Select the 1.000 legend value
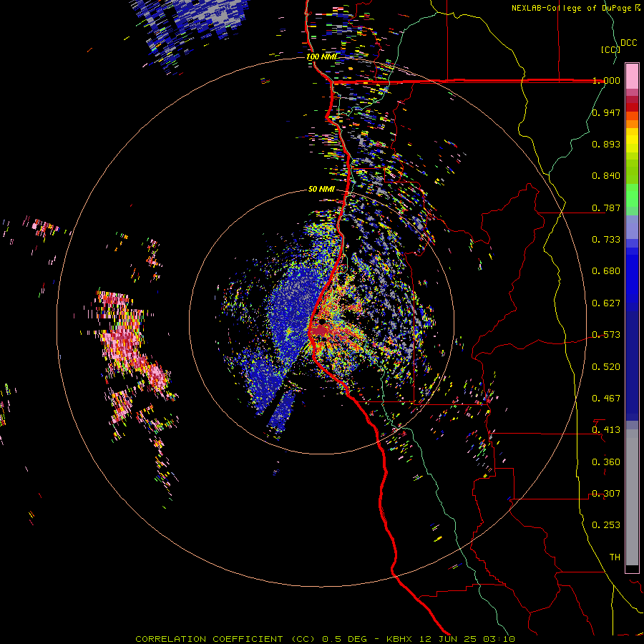 click(606, 80)
